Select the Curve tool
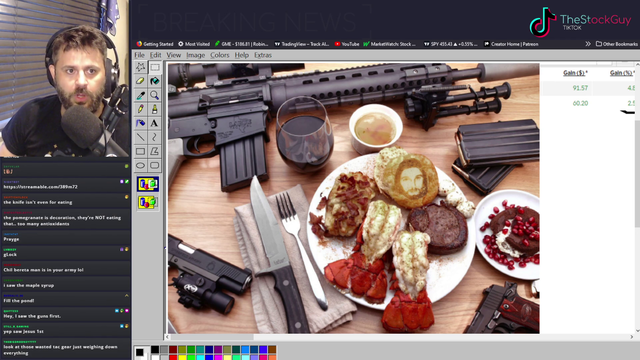Image resolution: width=640 pixels, height=360 pixels. pos(155,137)
